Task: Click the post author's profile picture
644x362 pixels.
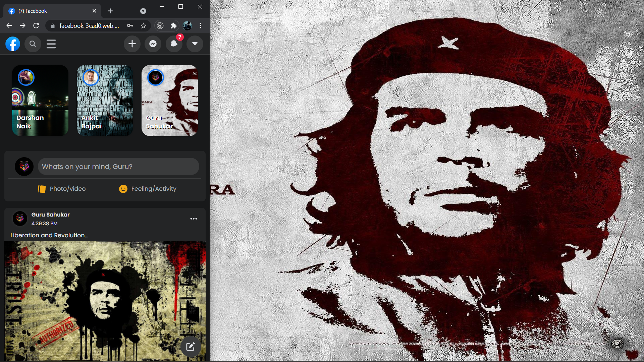Action: pos(20,219)
